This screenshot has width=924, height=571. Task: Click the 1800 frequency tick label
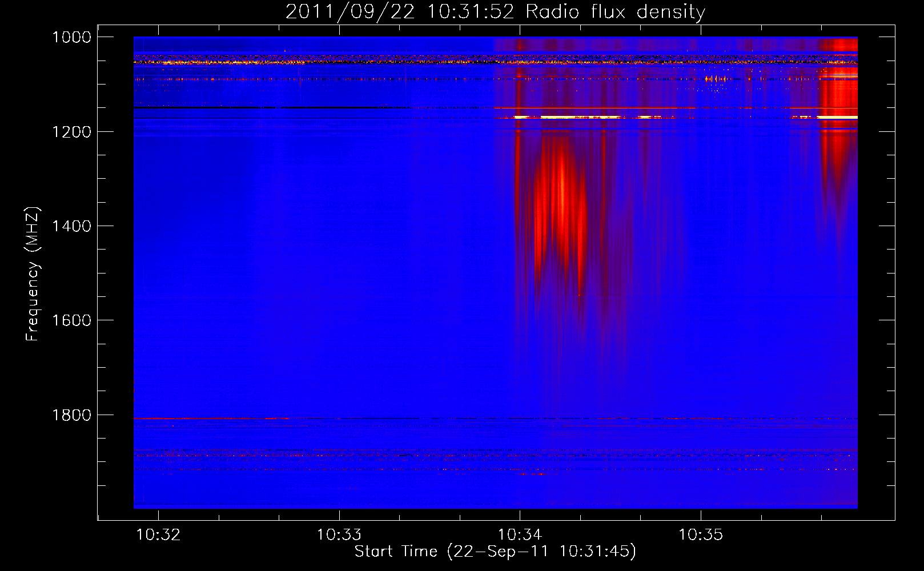point(71,415)
